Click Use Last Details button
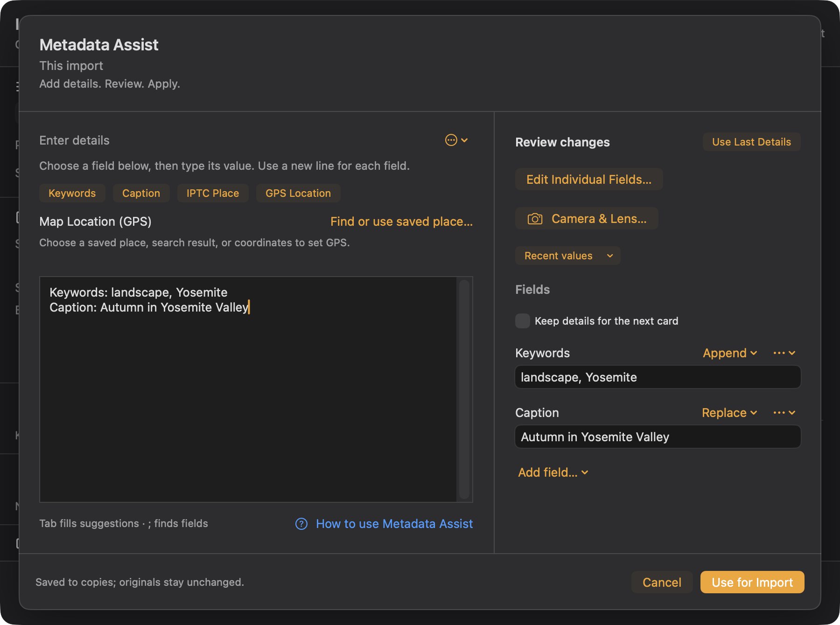 752,142
